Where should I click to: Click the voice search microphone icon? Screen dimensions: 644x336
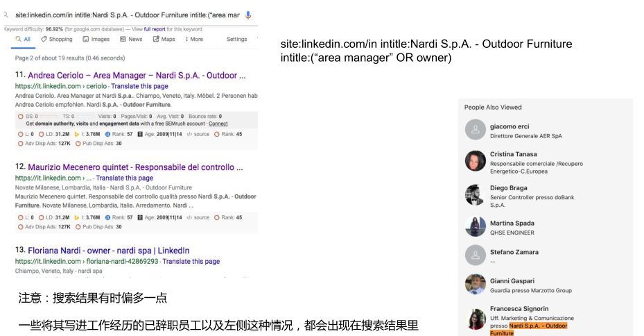point(248,15)
